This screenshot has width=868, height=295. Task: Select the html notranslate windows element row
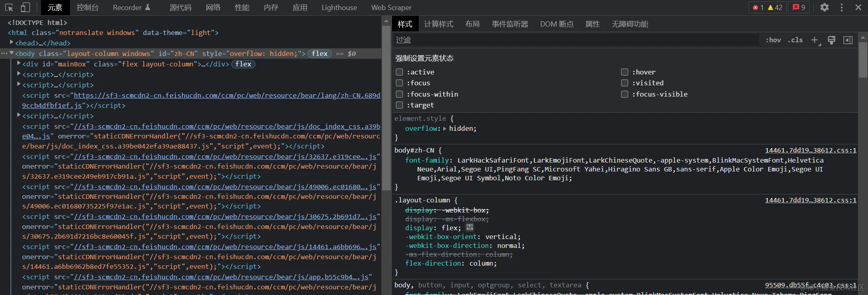113,33
